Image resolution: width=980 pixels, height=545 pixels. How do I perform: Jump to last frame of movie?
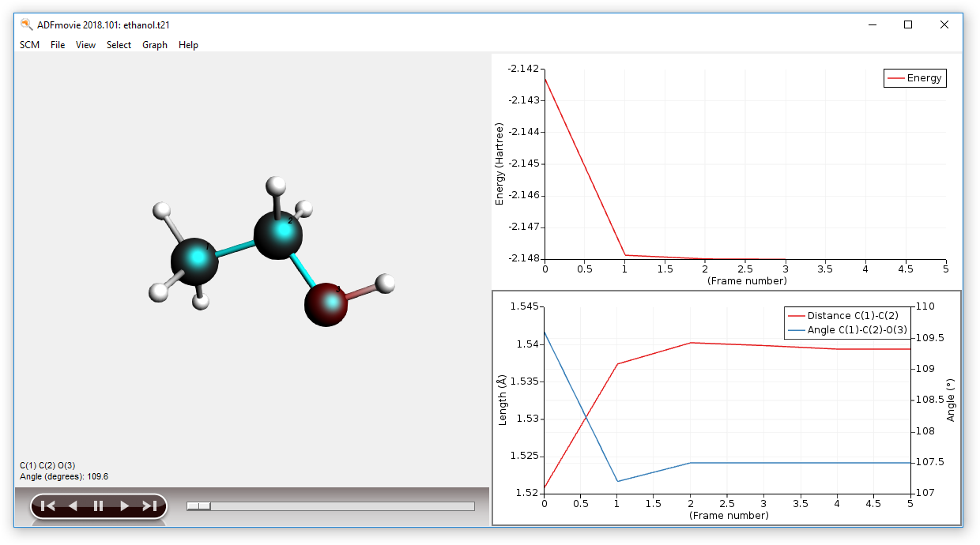pos(149,506)
